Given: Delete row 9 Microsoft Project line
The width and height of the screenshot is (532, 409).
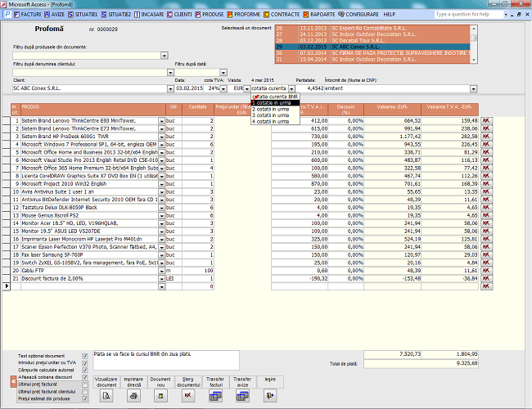Looking at the screenshot, I should [486, 184].
